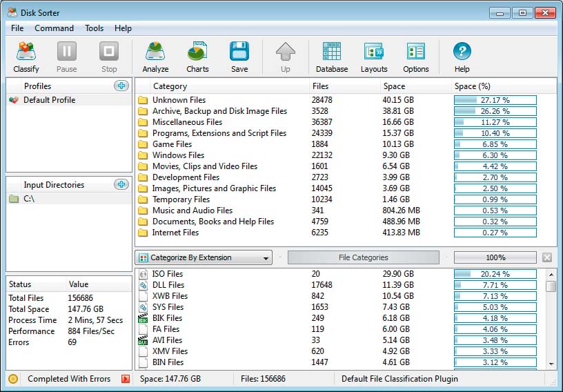Click the SYS Files icon
Image resolution: width=563 pixels, height=392 pixels.
click(x=144, y=307)
